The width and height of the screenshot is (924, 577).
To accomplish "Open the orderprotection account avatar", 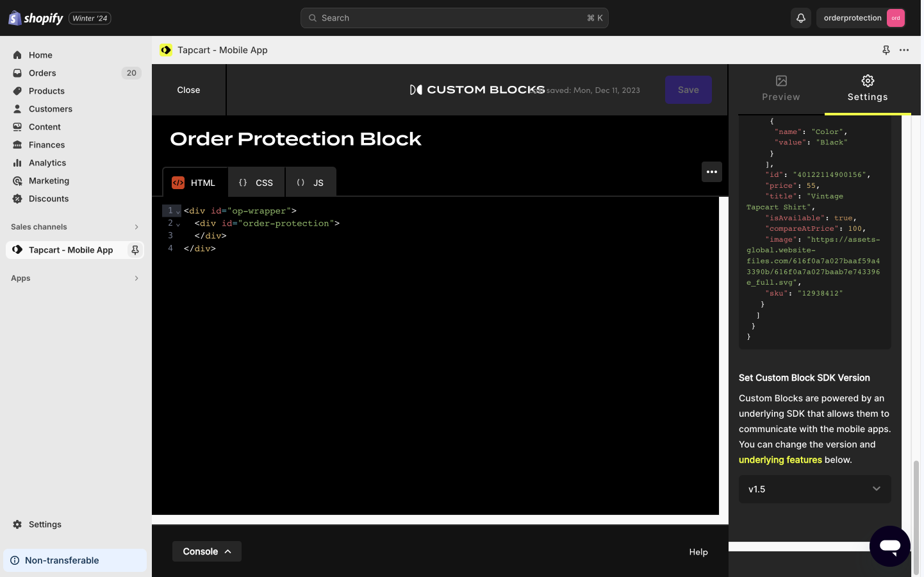I will point(896,18).
